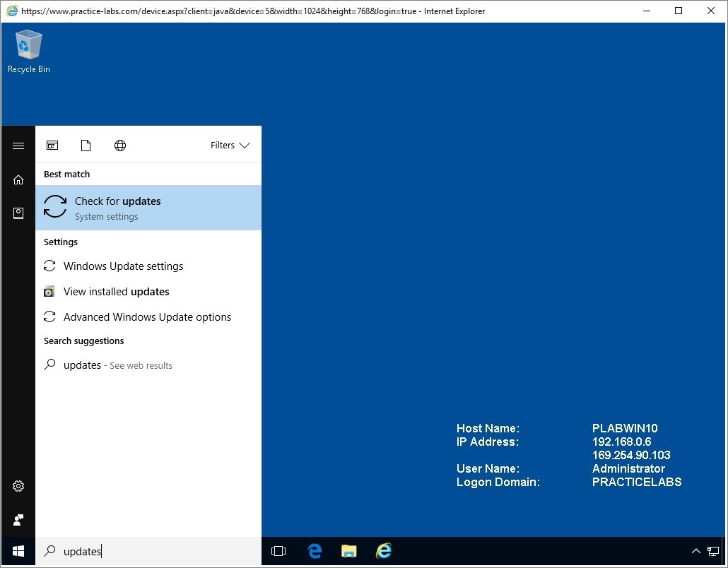Filter search results by Documents icon
The image size is (728, 568).
tap(86, 146)
